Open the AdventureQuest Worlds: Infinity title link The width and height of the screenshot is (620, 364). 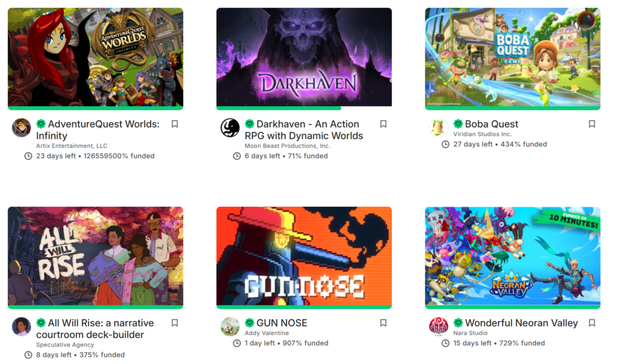[x=97, y=130]
